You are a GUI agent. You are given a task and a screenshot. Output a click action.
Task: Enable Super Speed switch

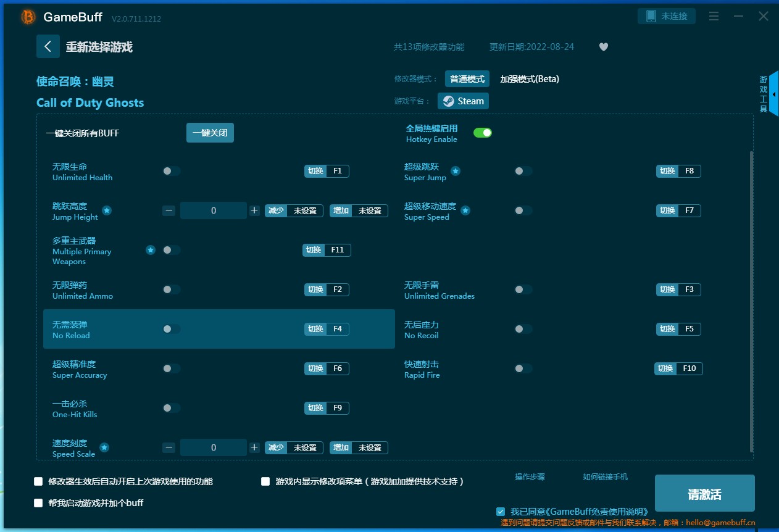click(x=523, y=210)
